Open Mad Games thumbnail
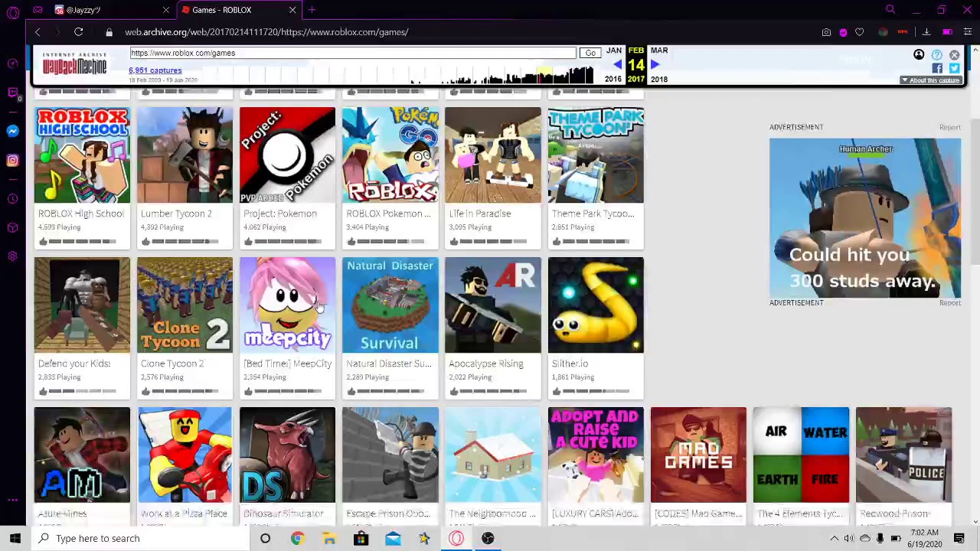The height and width of the screenshot is (551, 980). coord(698,455)
